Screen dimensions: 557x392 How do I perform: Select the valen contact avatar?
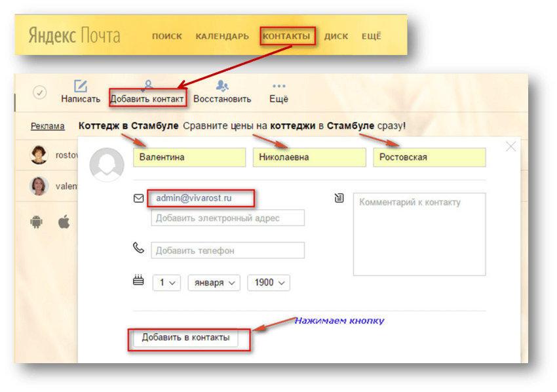pyautogui.click(x=39, y=186)
